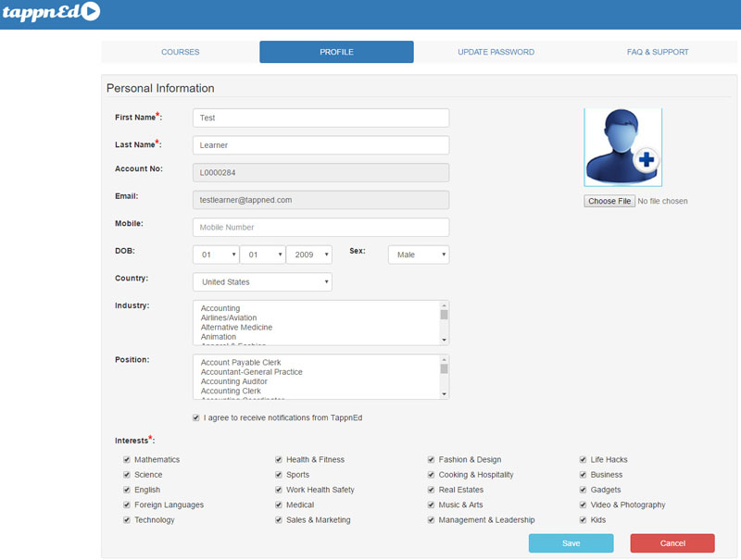
Task: Open the FAQ & SUPPORT tab
Action: (657, 53)
